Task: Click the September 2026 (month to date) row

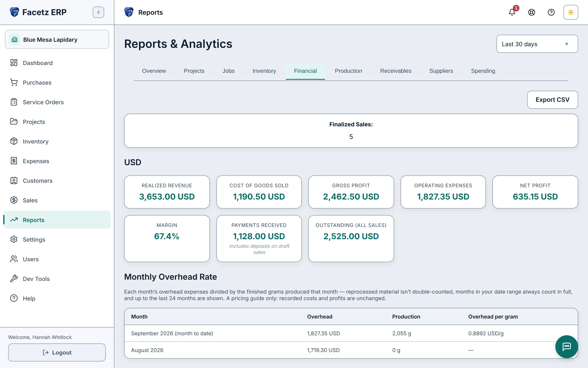Action: tap(351, 333)
